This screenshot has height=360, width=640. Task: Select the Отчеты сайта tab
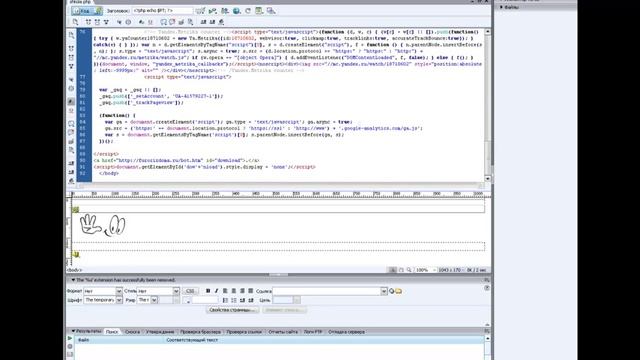coord(283,332)
